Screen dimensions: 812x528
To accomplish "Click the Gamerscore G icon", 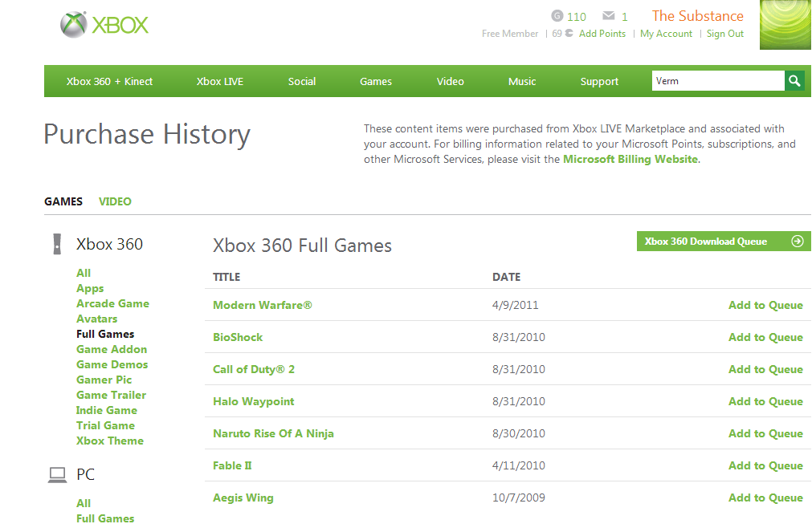I will (x=557, y=15).
